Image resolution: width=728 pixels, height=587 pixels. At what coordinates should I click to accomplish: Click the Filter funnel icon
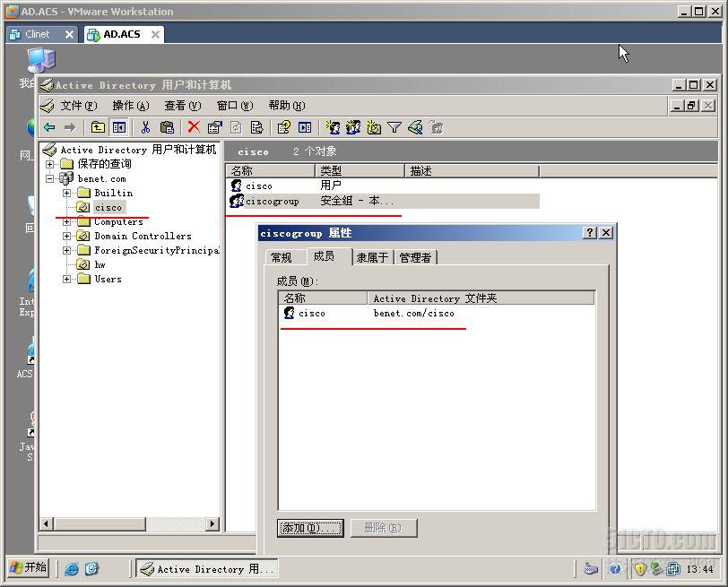coord(394,127)
